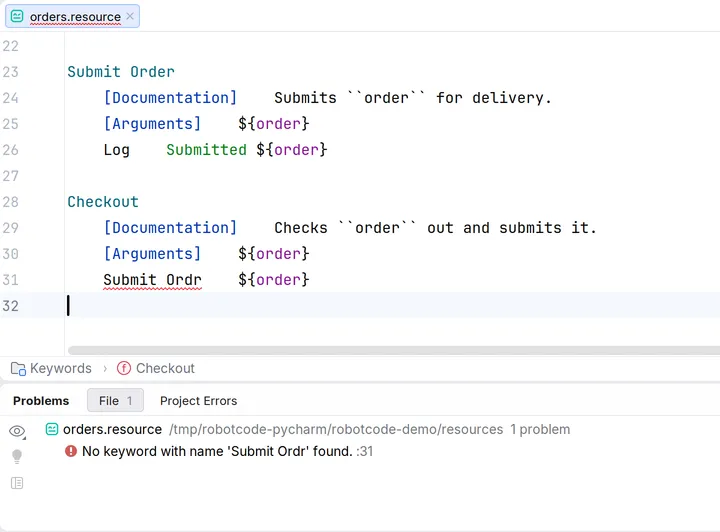Click the Log keyword on line 26
Image resolution: width=720 pixels, height=532 pixels.
116,150
